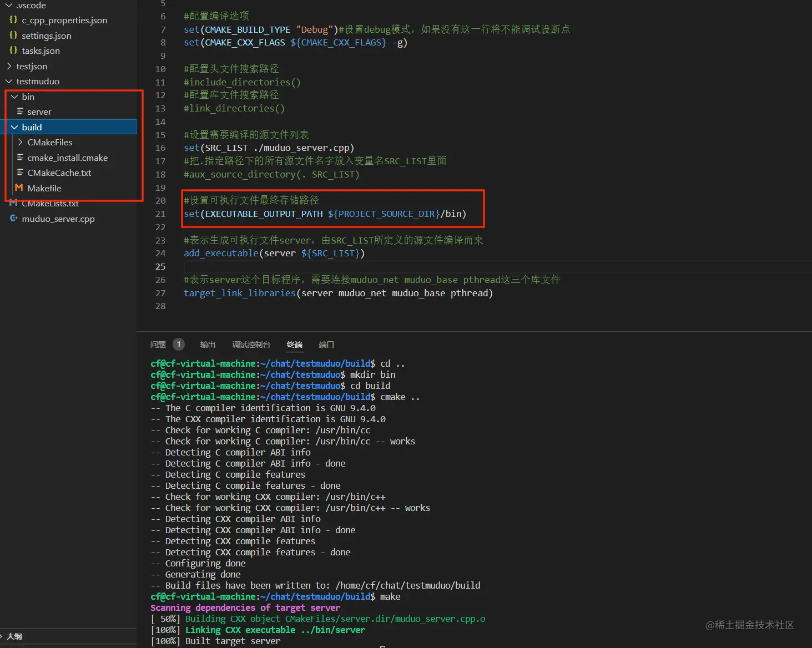
Task: Click the set(EXECUTABLE_OUTPUT_PATH line in editor
Action: (x=325, y=214)
